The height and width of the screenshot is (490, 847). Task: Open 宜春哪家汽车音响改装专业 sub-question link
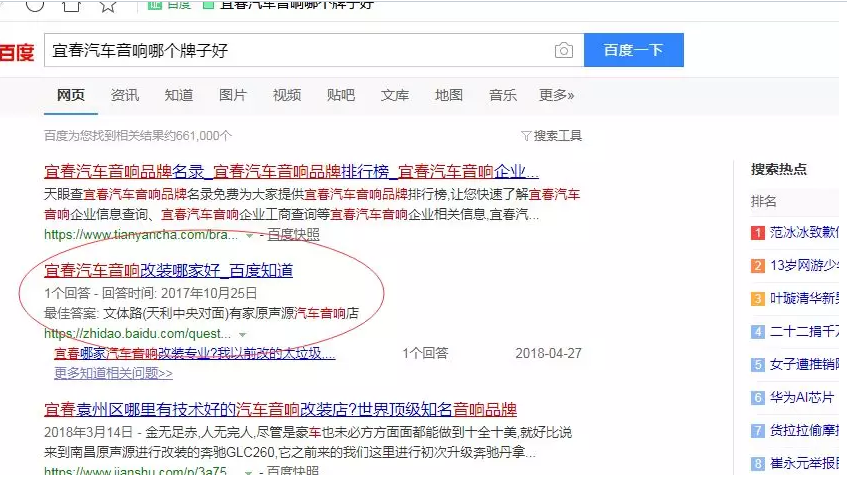pyautogui.click(x=194, y=353)
